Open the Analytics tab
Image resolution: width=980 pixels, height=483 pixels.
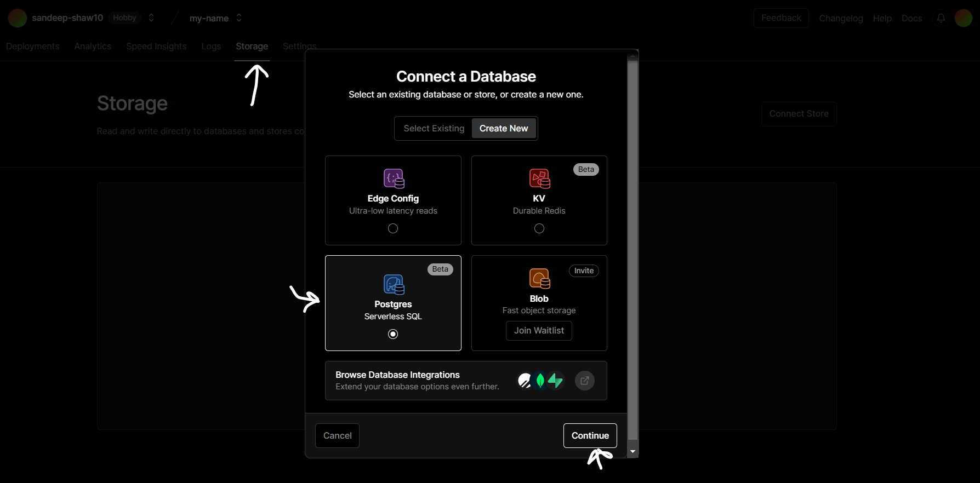coord(93,47)
